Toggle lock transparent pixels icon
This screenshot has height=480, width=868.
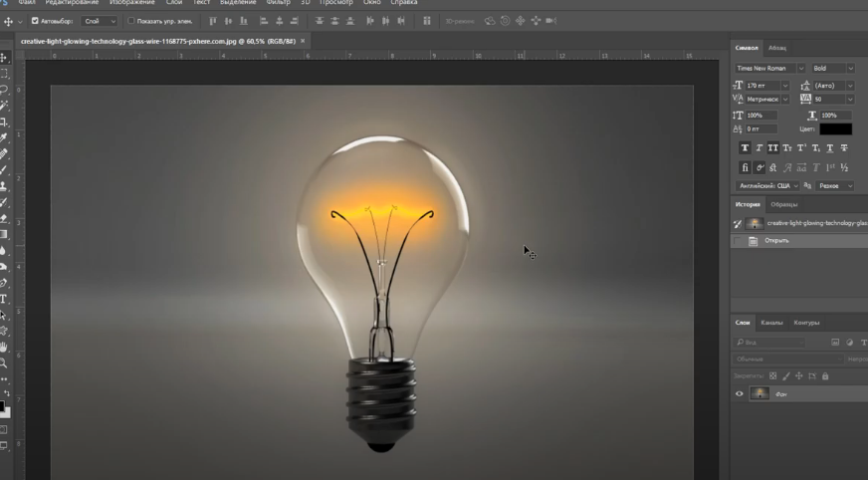pyautogui.click(x=772, y=376)
